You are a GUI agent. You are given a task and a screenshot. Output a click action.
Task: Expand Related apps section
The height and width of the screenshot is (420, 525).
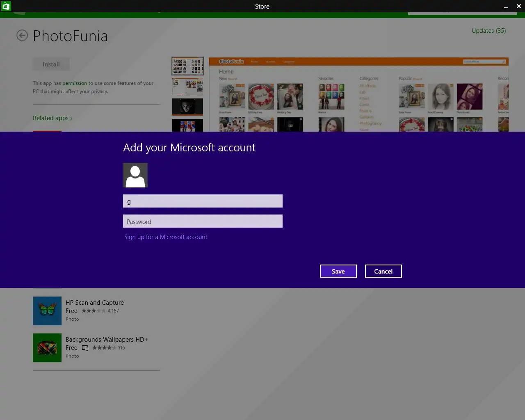coord(52,118)
